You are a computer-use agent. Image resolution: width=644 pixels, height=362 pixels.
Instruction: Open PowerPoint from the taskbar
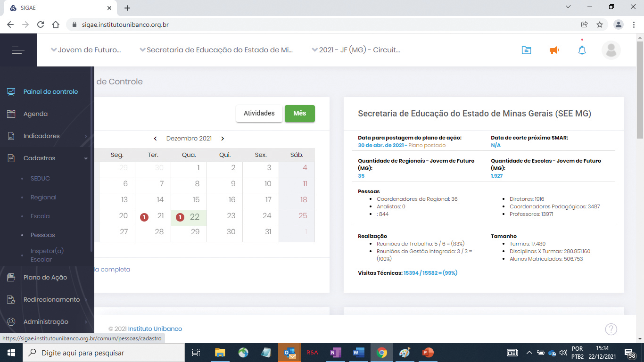pyautogui.click(x=428, y=353)
